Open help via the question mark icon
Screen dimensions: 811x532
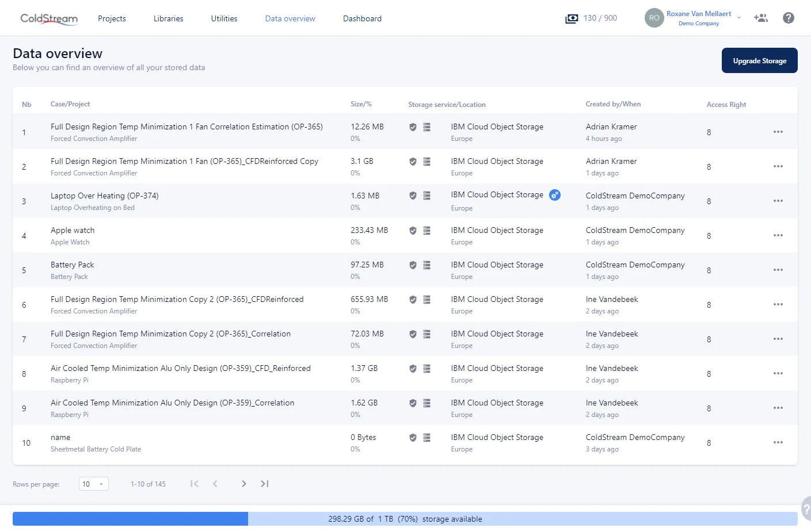click(x=789, y=18)
